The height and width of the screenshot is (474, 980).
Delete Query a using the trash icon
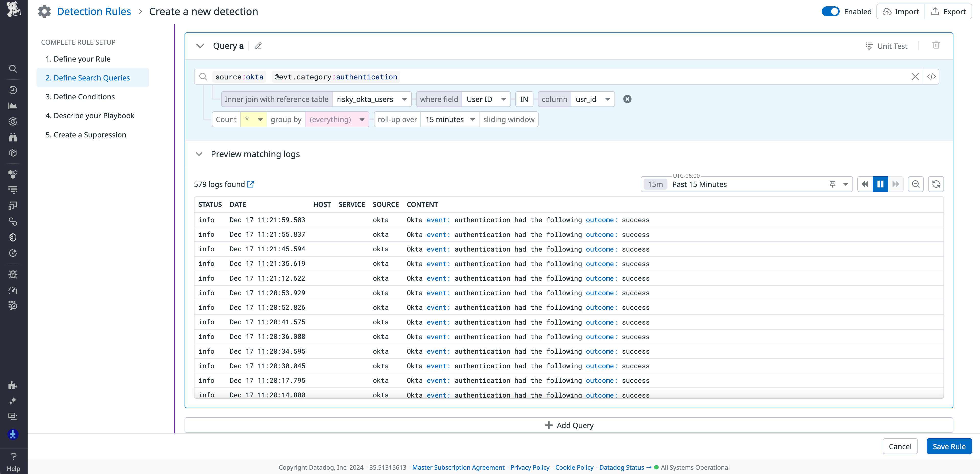(936, 45)
